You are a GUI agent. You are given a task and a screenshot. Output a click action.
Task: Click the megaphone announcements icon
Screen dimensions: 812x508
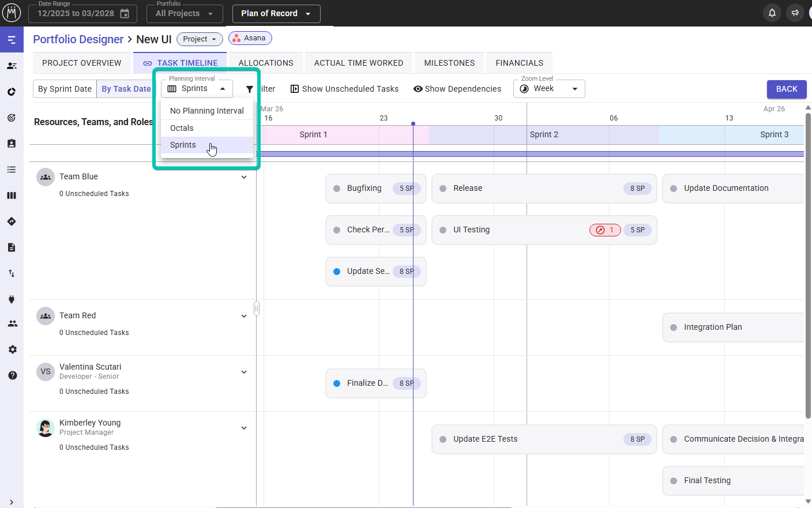click(x=795, y=12)
